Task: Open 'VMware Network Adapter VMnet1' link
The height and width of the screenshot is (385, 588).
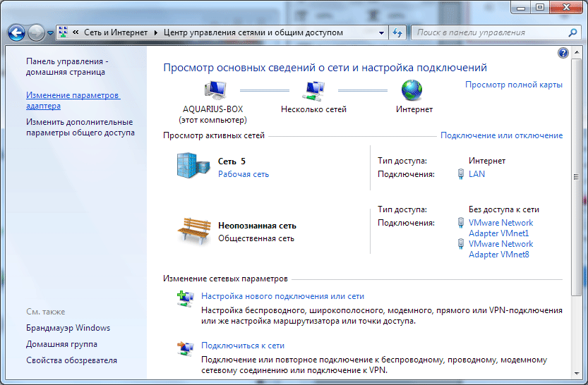Action: point(500,228)
